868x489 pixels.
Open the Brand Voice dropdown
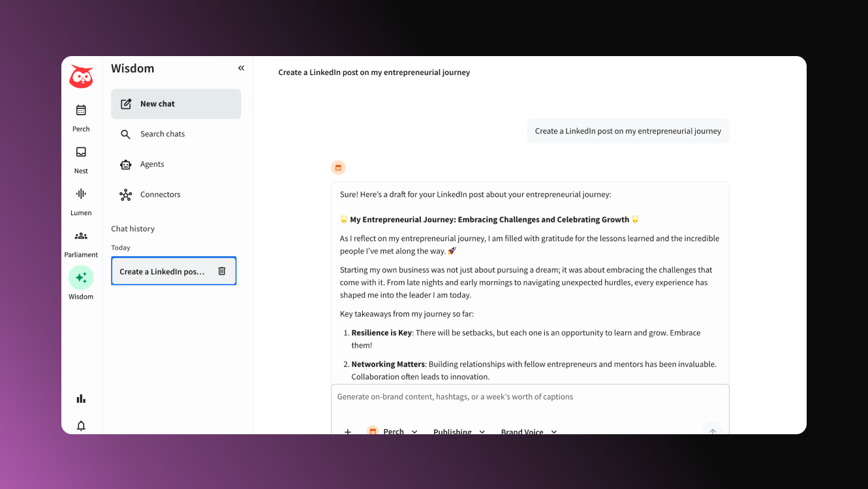(x=529, y=432)
